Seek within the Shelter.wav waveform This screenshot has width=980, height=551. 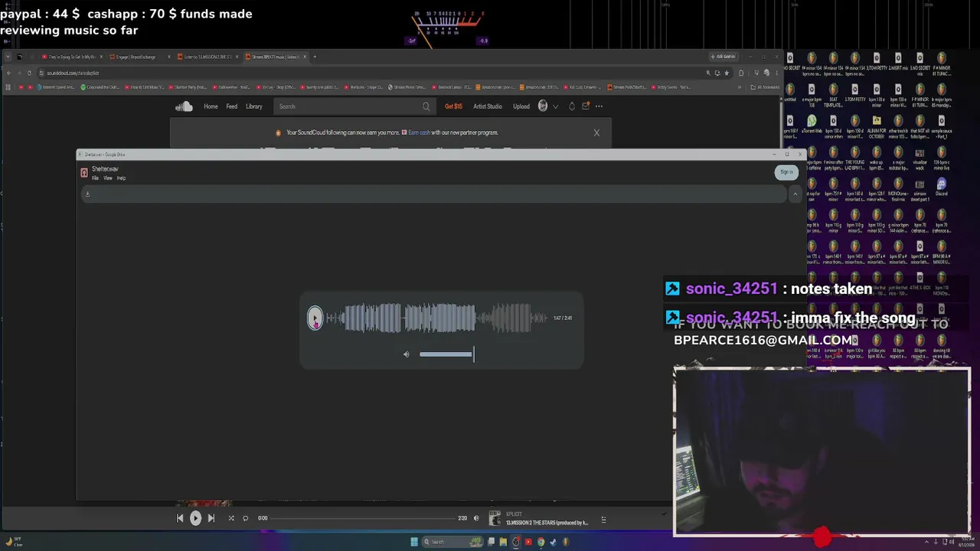click(436, 318)
